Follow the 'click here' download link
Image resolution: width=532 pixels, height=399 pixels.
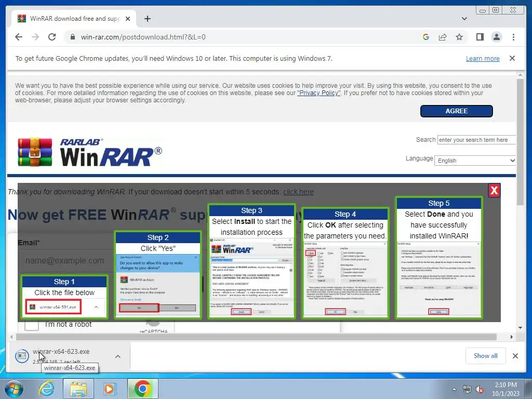[x=298, y=192]
